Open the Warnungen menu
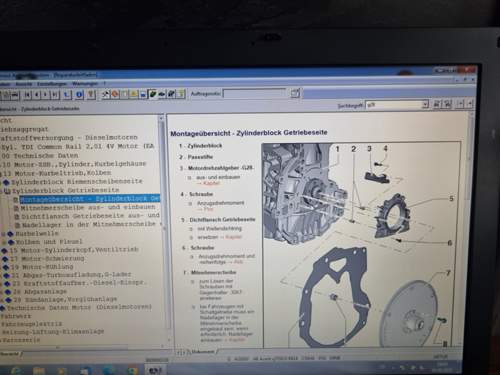This screenshot has width=500, height=375. pyautogui.click(x=85, y=84)
